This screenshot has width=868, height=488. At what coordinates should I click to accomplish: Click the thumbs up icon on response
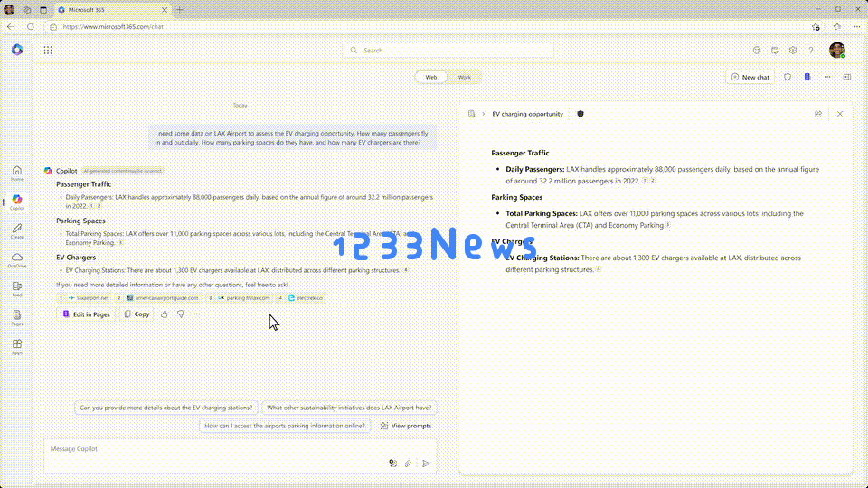pos(165,314)
